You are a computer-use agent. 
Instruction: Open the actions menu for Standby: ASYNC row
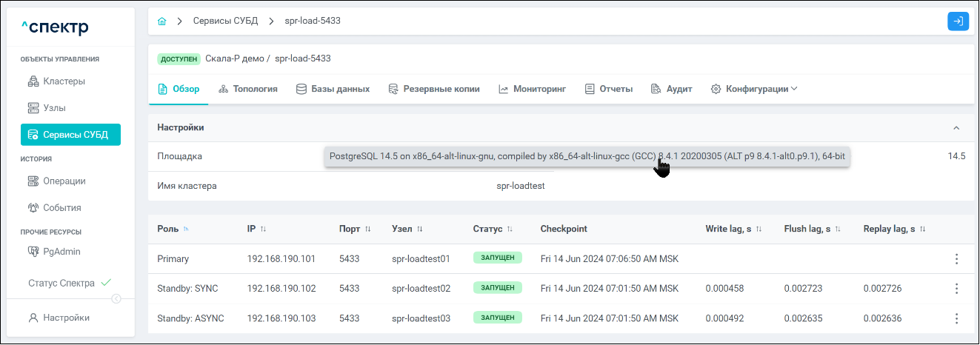pyautogui.click(x=956, y=318)
